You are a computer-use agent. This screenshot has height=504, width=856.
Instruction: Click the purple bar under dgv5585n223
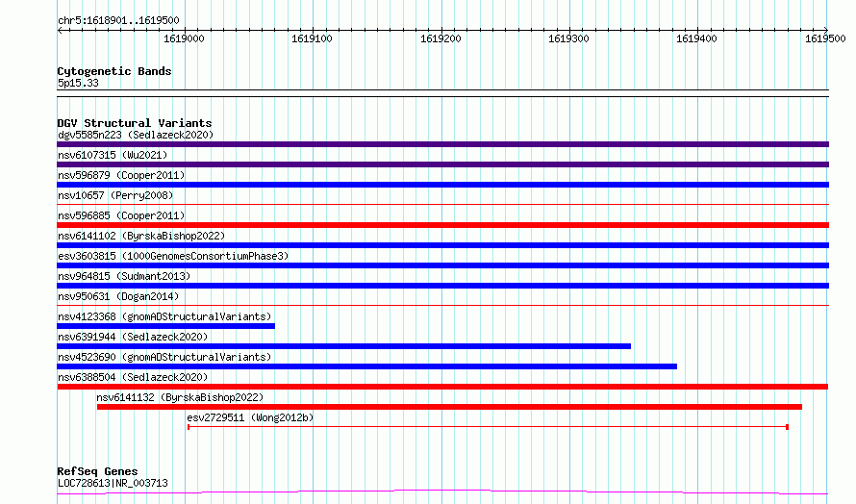click(x=442, y=144)
